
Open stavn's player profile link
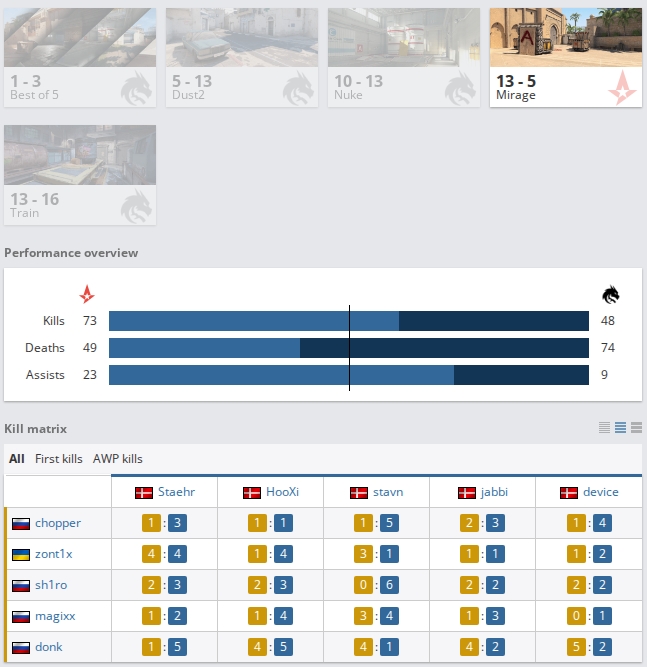[388, 492]
